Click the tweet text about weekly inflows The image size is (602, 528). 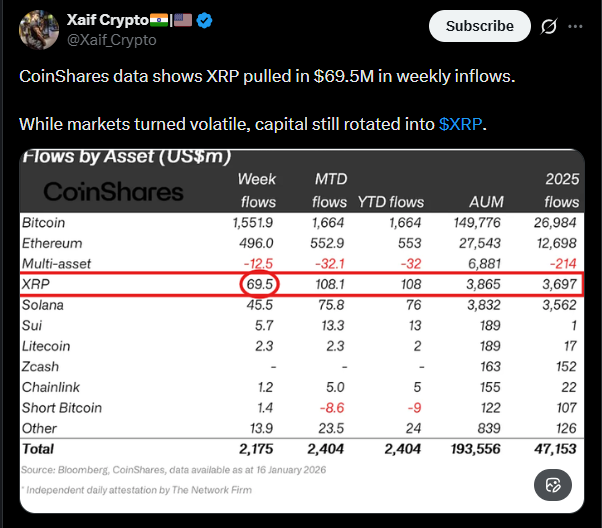pos(267,77)
